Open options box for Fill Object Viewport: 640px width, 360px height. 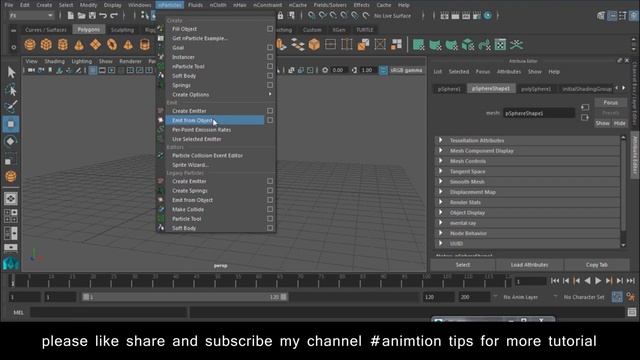[270, 29]
